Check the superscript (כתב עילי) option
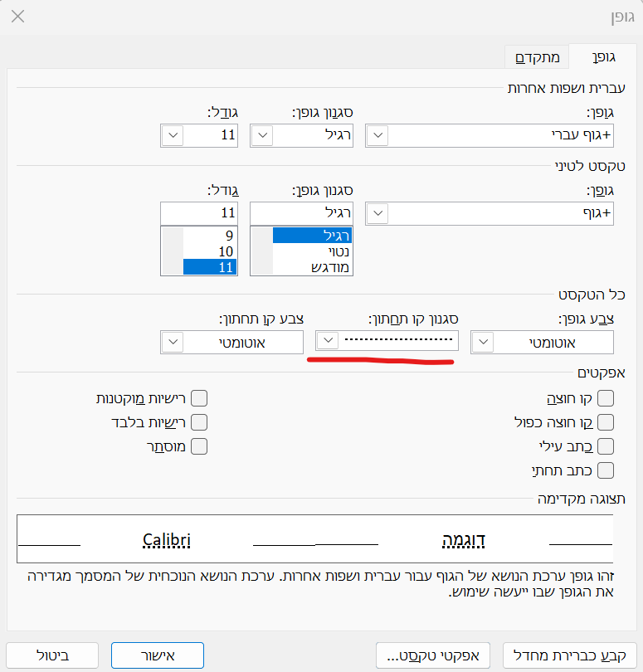The image size is (643, 672). coord(606,446)
